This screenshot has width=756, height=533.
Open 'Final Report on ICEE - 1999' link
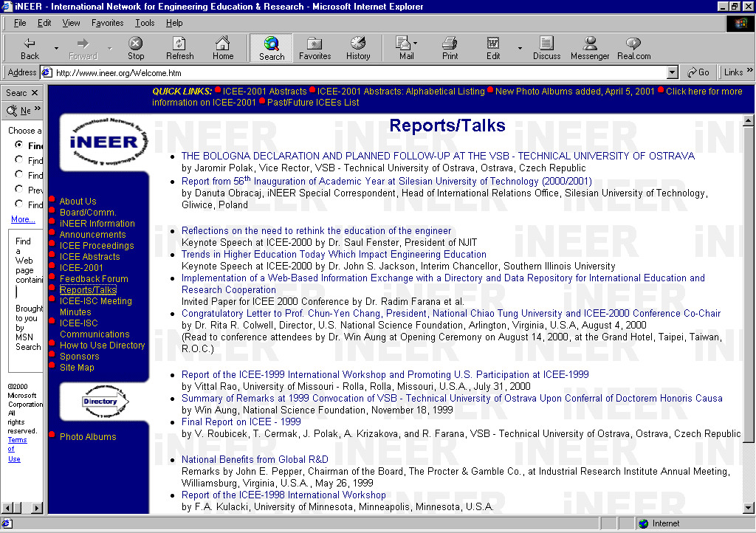[x=241, y=422]
